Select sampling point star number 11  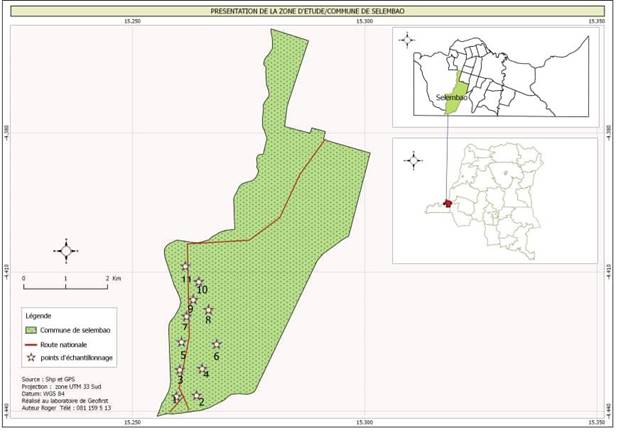pyautogui.click(x=185, y=266)
